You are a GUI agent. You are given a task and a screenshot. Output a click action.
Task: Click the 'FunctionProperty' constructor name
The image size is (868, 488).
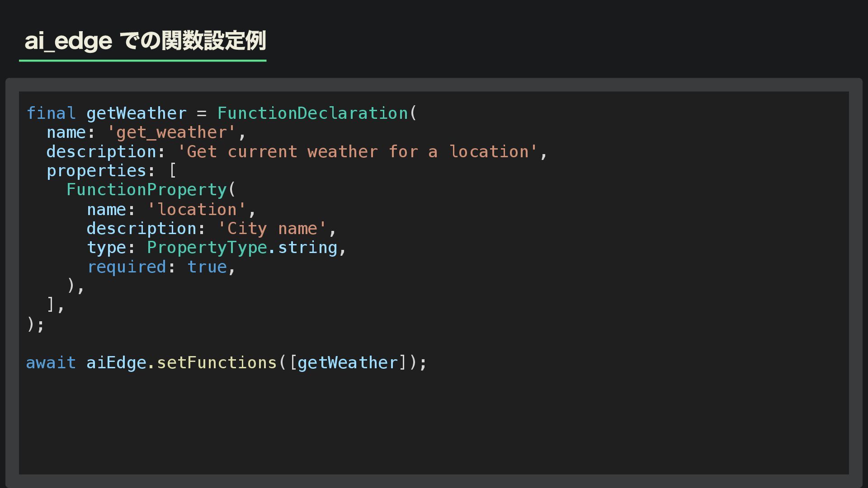[x=146, y=190]
